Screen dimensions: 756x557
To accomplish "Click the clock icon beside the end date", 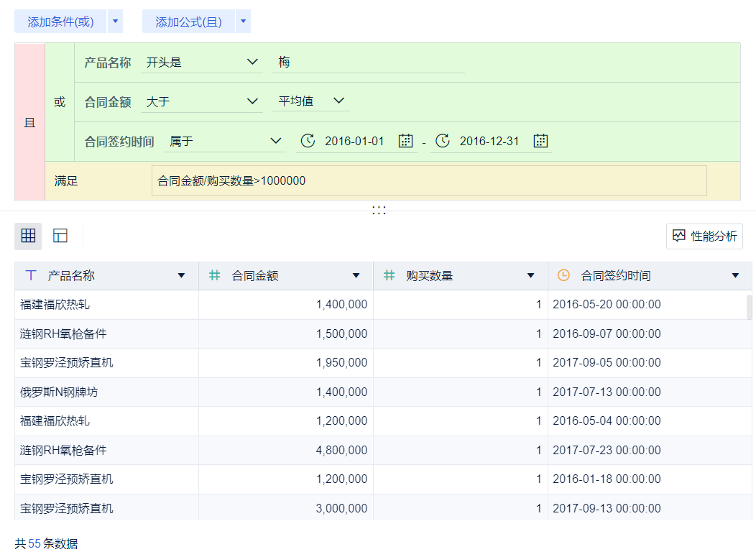I will pos(443,141).
